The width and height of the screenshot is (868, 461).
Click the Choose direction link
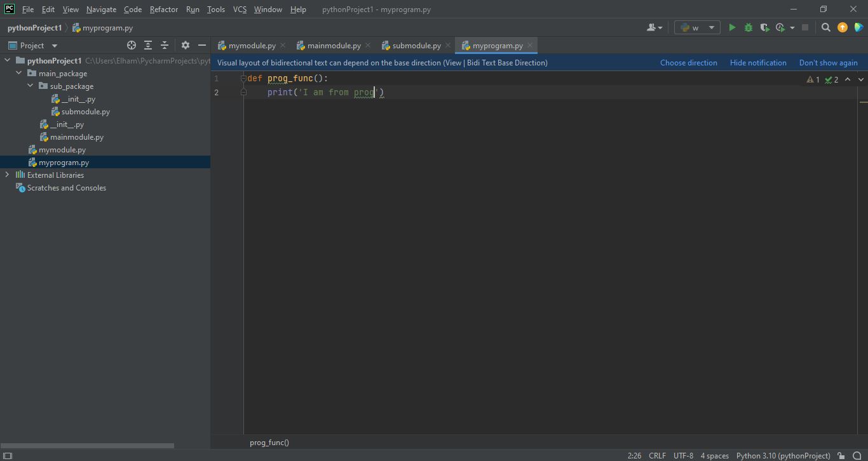coord(688,62)
